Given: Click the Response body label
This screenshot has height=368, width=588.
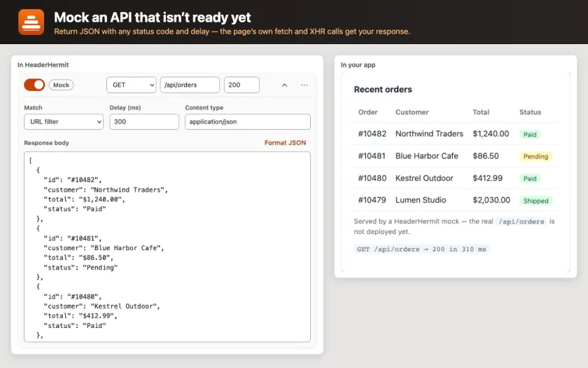Looking at the screenshot, I should (46, 143).
